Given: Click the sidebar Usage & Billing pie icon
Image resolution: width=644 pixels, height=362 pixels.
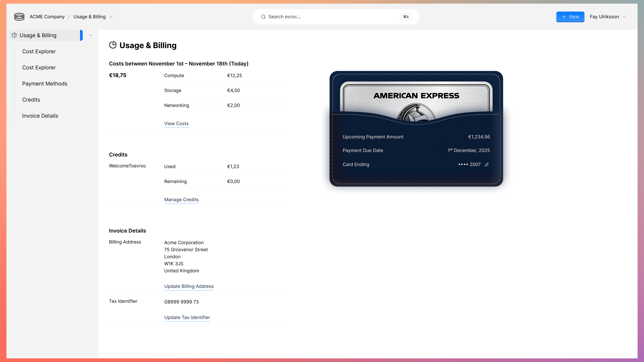Looking at the screenshot, I should (x=14, y=35).
